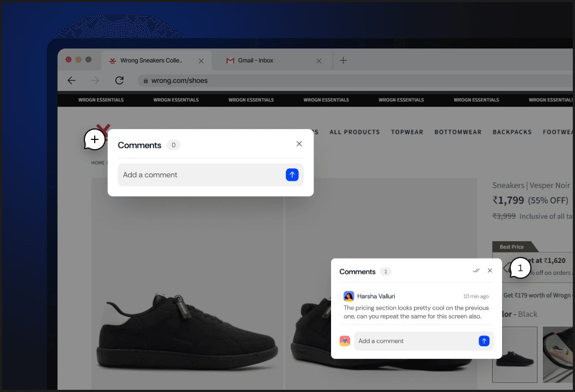Open TOPWEAR menu

pyautogui.click(x=407, y=132)
